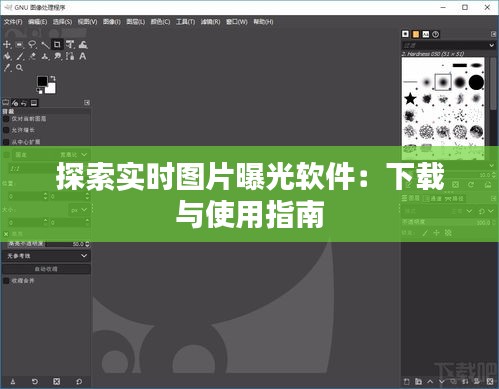Select the Zoom magnifier tool
Viewport: 499px width, 389px height.
[x=20, y=68]
